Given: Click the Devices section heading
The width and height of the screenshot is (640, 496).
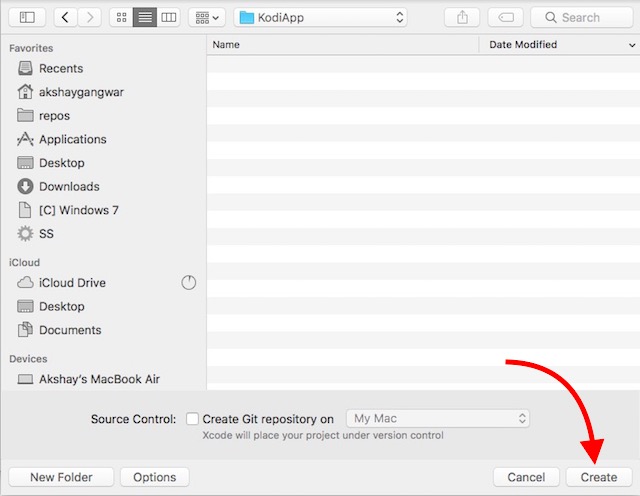Looking at the screenshot, I should click(x=28, y=359).
